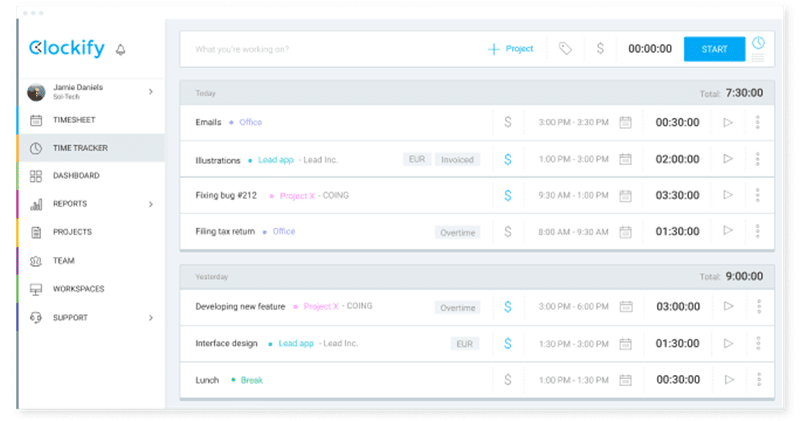Click the 9:30 AM - 1:00 PM time range
800x421 pixels.
[x=573, y=195]
